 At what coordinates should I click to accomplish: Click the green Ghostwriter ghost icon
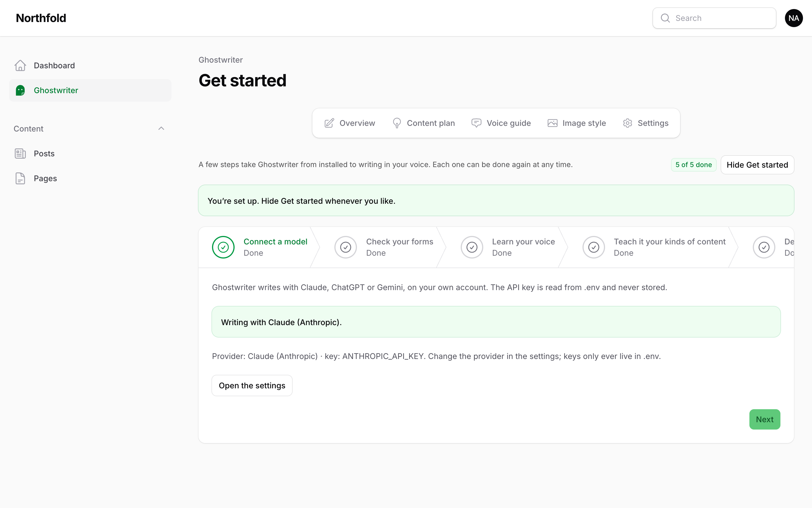click(20, 90)
